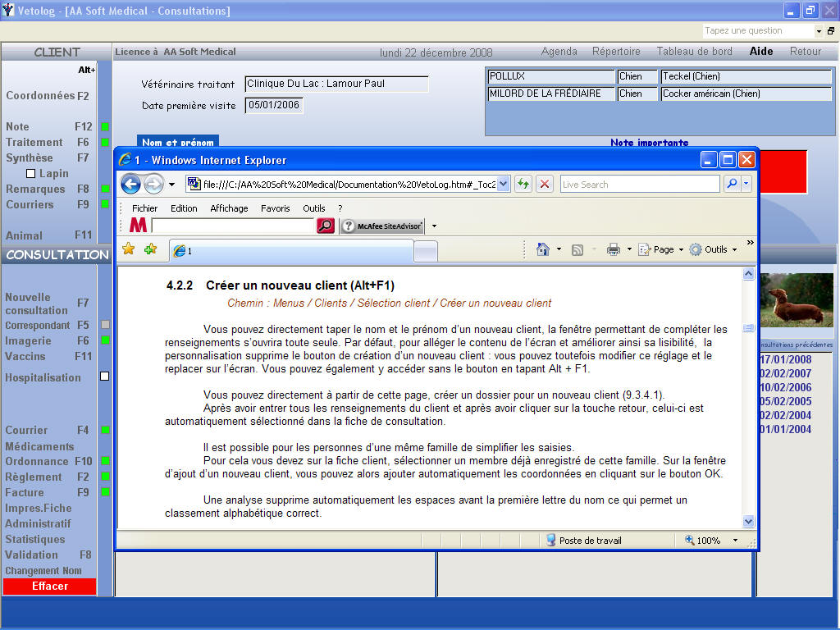This screenshot has height=630, width=840.
Task: Expand the address bar dropdown
Action: [x=503, y=185]
